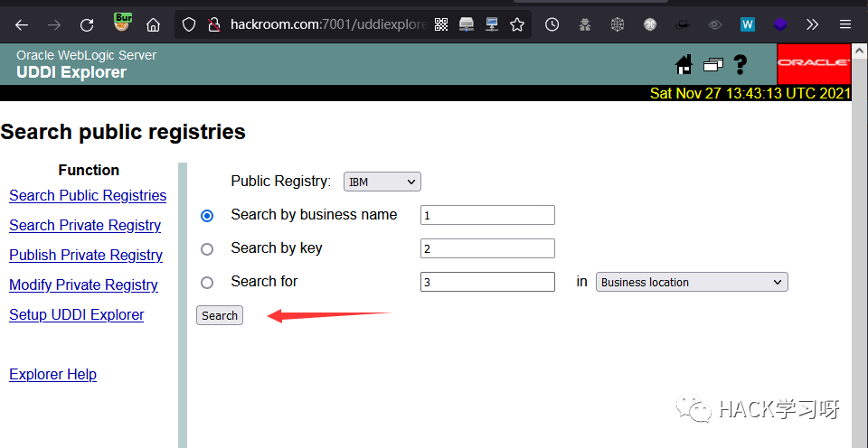Click the round grey extension icon
The width and height of the screenshot is (868, 448).
[x=650, y=24]
